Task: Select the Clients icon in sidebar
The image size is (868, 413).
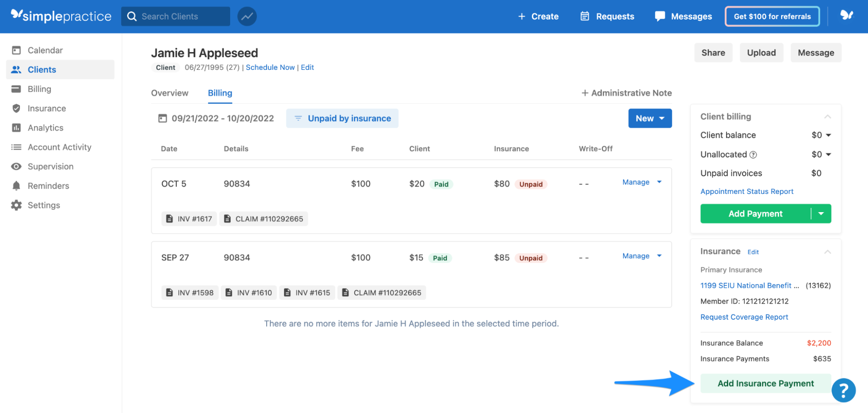Action: [16, 69]
